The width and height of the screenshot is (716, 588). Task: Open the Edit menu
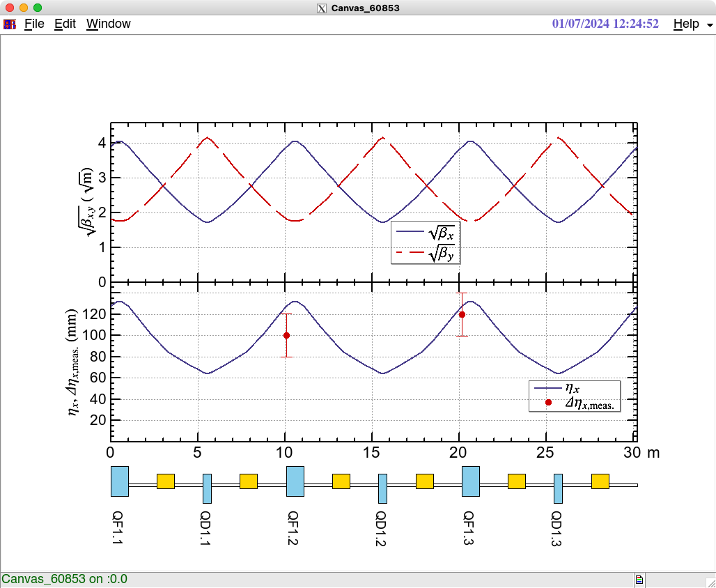[x=65, y=24]
